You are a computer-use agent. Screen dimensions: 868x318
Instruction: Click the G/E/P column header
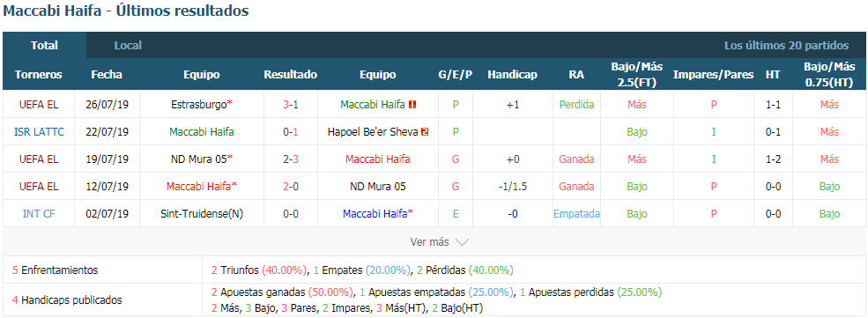455,75
